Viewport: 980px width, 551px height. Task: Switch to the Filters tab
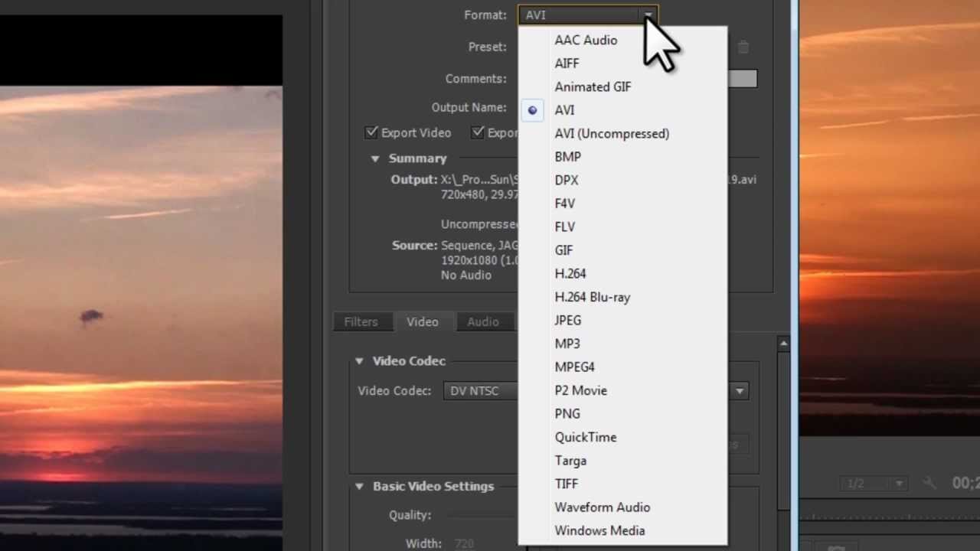[x=361, y=322]
